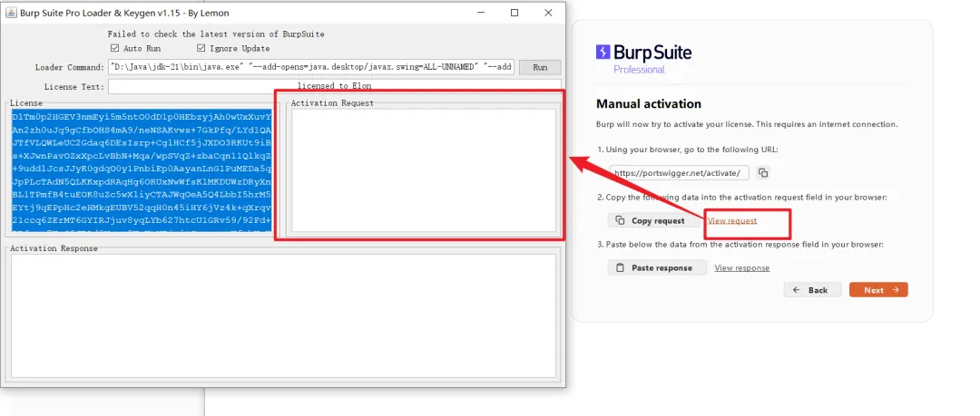Click the 'Manual activation' heading
Screen dimensions: 980x416
649,103
